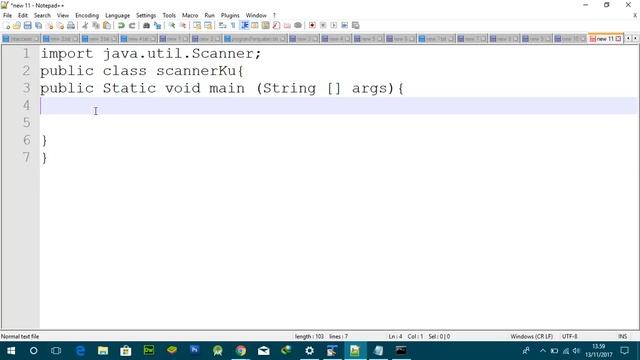
Task: Close the 'new 11' tab with its X
Action: (618, 39)
